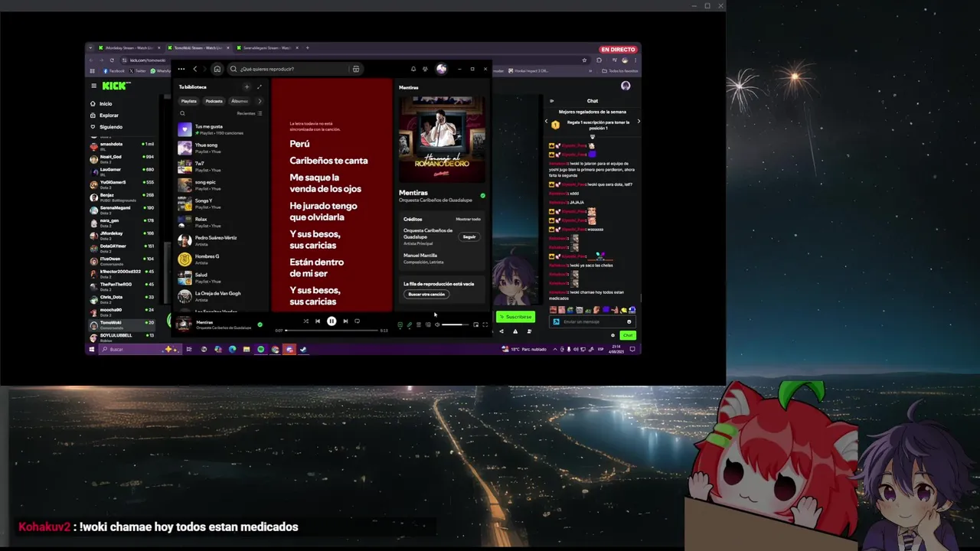
Task: Open the 'Yhue song' playlist
Action: pyautogui.click(x=220, y=148)
